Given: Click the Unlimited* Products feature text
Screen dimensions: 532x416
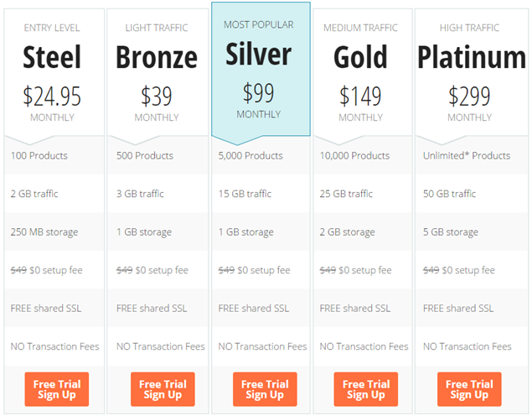Looking at the screenshot, I should [x=467, y=155].
